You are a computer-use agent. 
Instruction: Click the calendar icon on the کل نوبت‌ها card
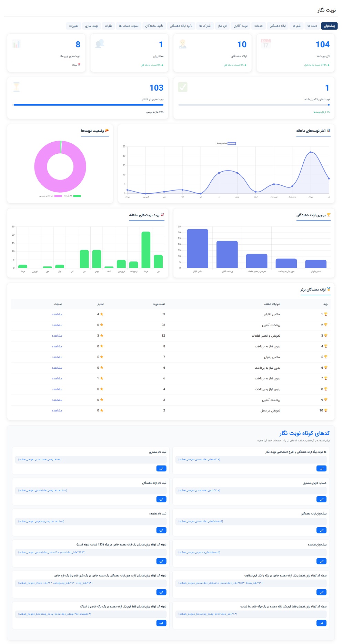pos(266,44)
